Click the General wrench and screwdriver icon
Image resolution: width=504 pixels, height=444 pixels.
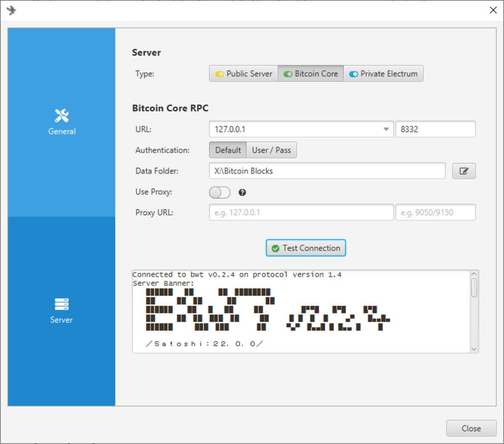(62, 116)
